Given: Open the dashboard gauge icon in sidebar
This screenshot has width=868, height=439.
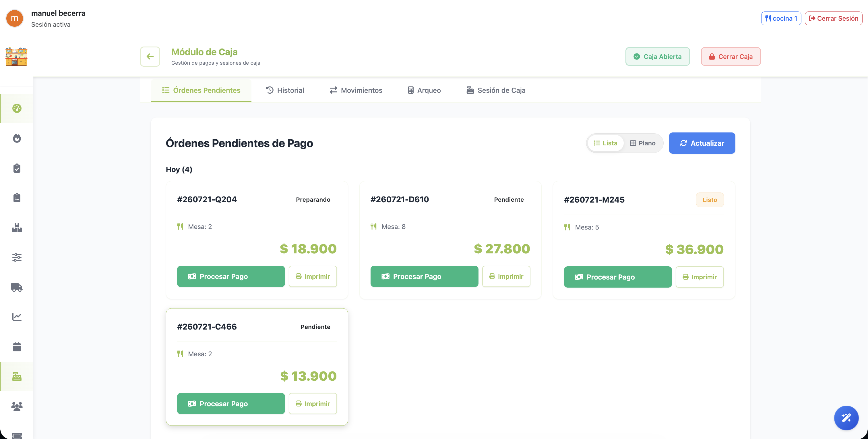Looking at the screenshot, I should coord(17,108).
